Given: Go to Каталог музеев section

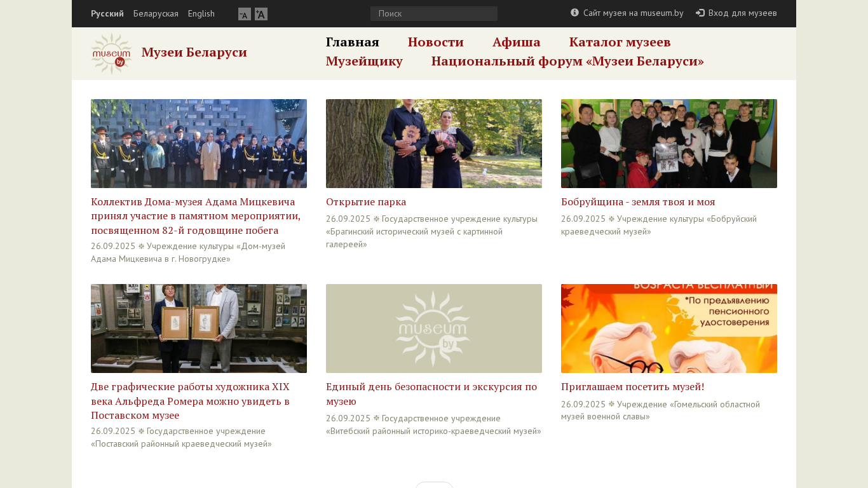Looking at the screenshot, I should click(620, 42).
